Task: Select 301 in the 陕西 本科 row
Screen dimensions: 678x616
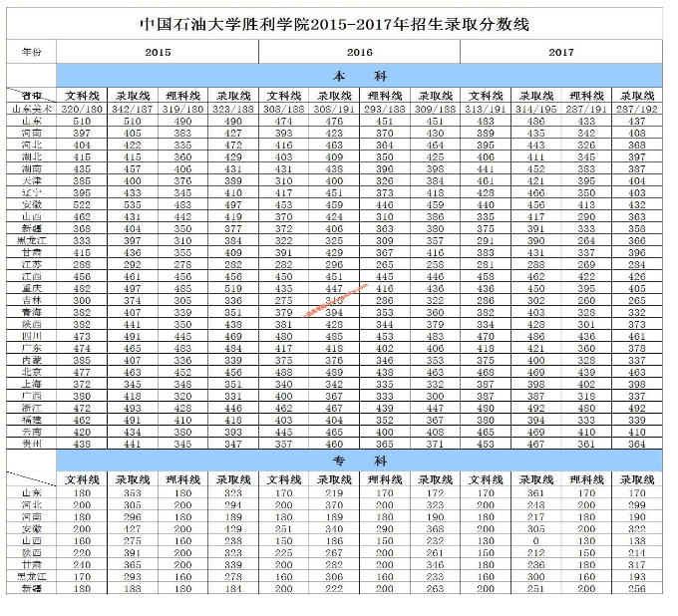Action: click(586, 324)
